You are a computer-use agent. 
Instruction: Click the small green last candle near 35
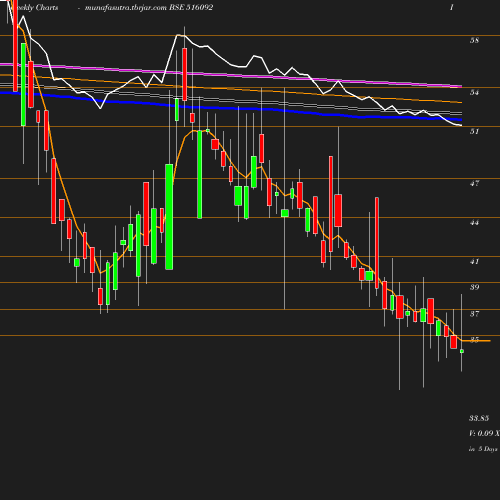pos(462,351)
